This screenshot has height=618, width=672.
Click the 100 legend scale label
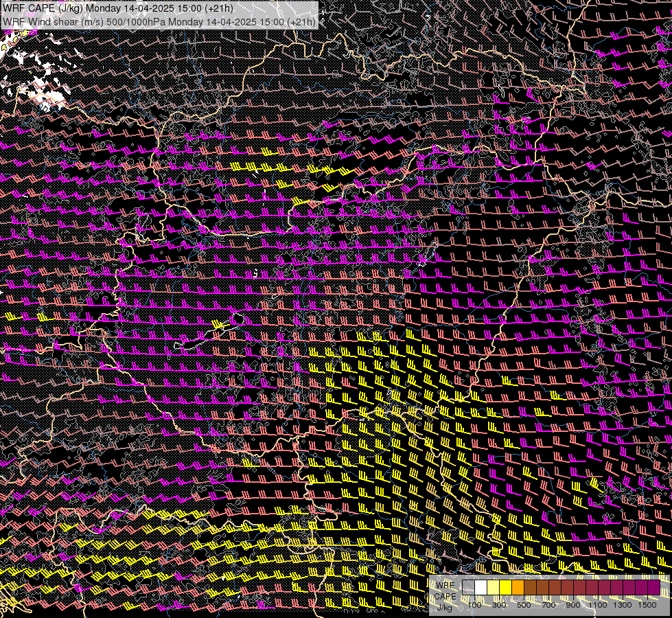tap(474, 605)
